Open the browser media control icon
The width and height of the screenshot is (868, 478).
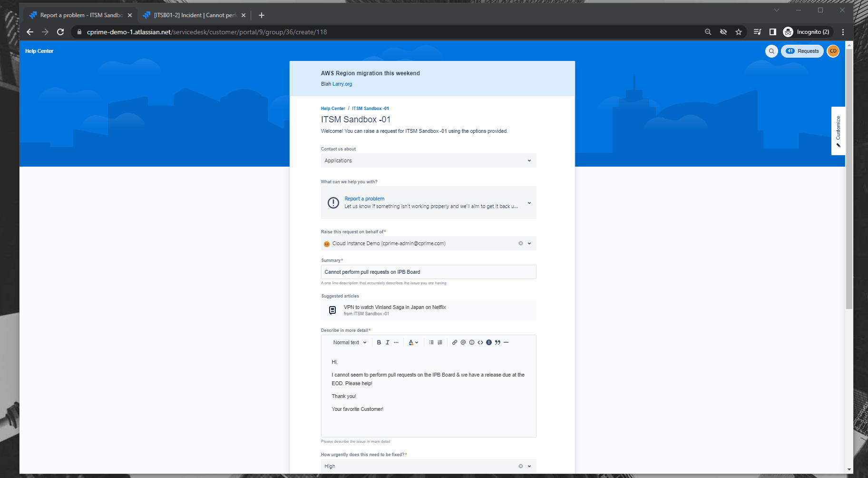pyautogui.click(x=758, y=32)
